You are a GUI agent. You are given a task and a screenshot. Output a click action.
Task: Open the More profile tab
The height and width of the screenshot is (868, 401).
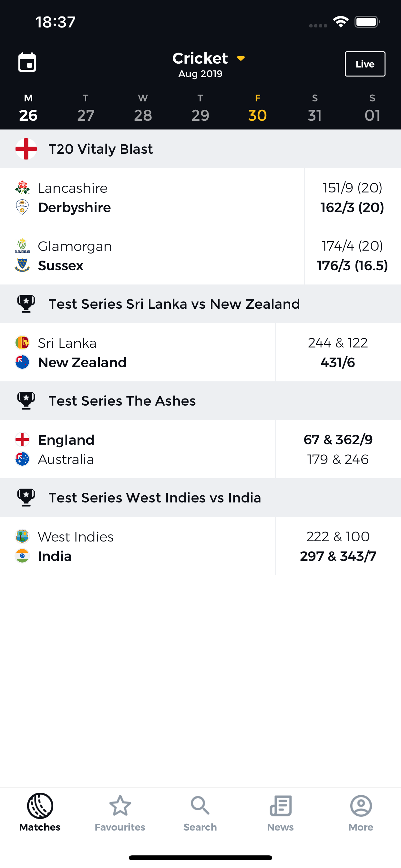[x=361, y=812]
